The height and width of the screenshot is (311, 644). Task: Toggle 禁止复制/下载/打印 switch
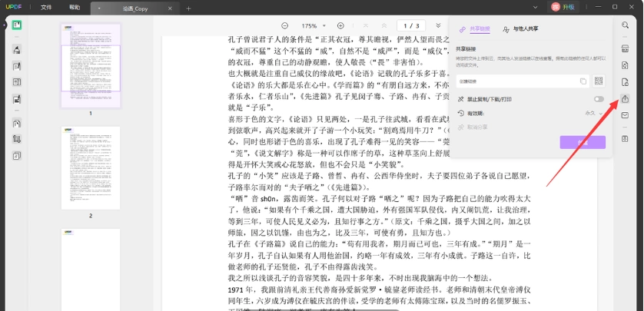click(599, 99)
